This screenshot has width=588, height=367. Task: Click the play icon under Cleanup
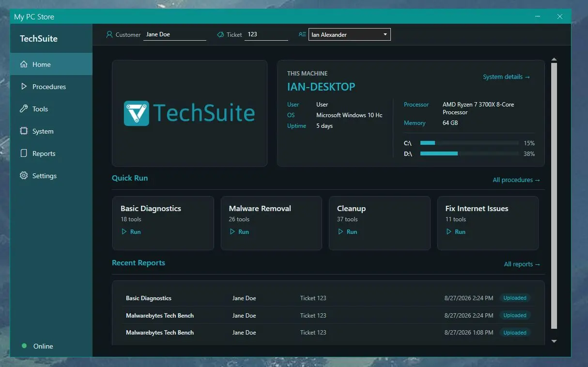point(340,232)
